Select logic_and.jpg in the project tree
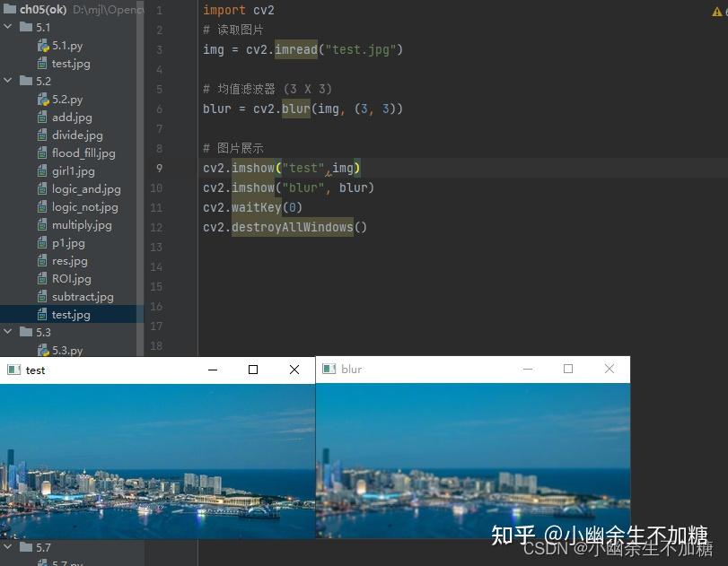 click(x=85, y=188)
